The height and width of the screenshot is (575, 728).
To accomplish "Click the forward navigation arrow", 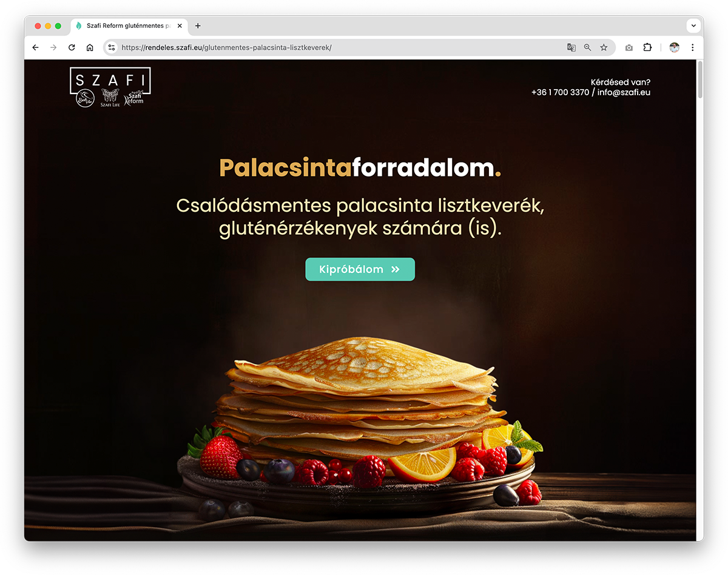I will tap(53, 47).
